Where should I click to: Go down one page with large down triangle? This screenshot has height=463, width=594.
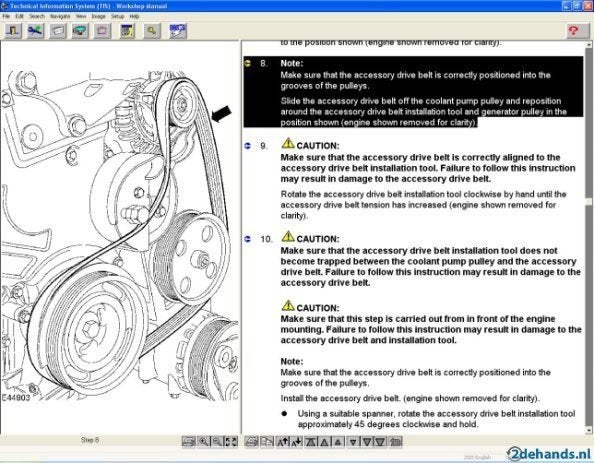[367, 441]
